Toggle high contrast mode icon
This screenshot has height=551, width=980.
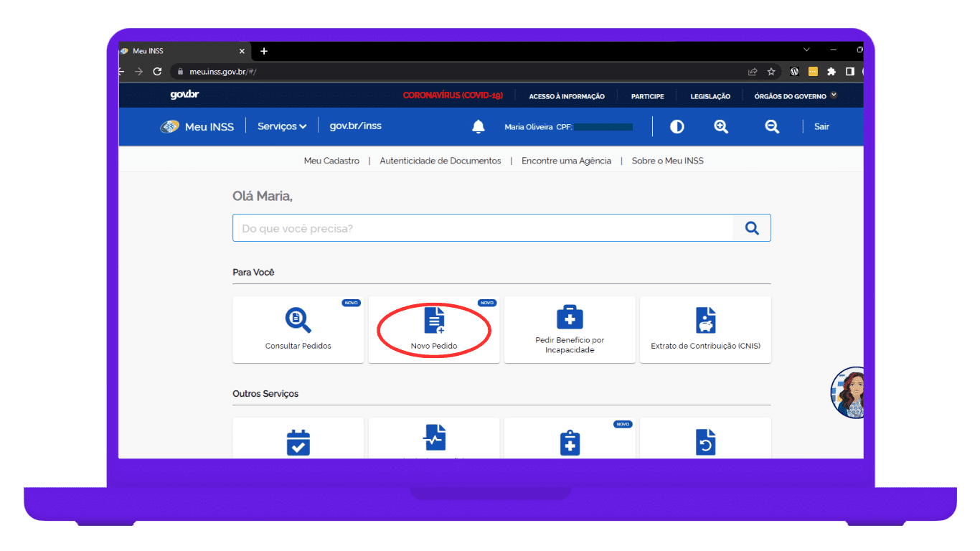point(677,127)
